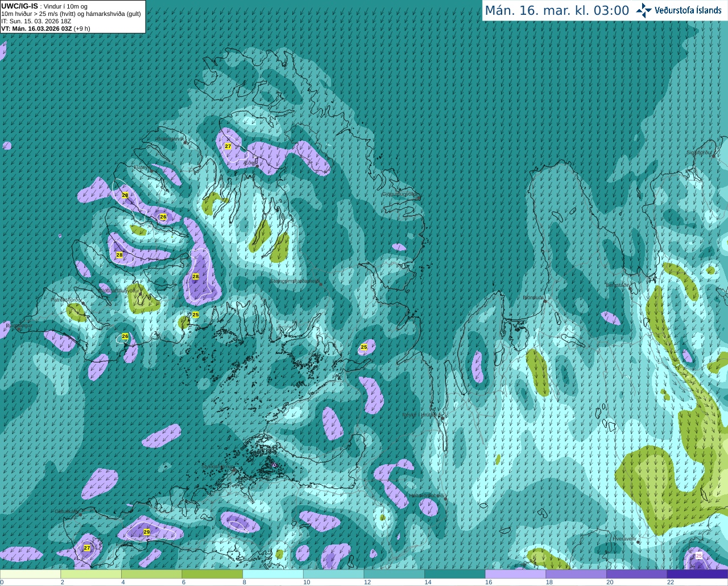Click the 6–8 m/s legend swatch
Viewport: 728px width, 586px height.
(212, 574)
